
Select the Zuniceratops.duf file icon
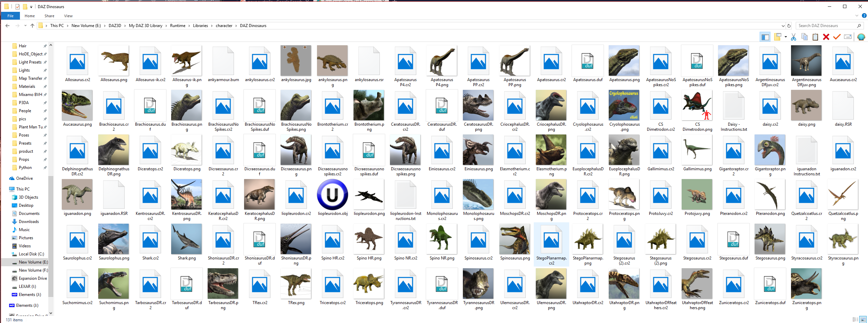pyautogui.click(x=770, y=284)
